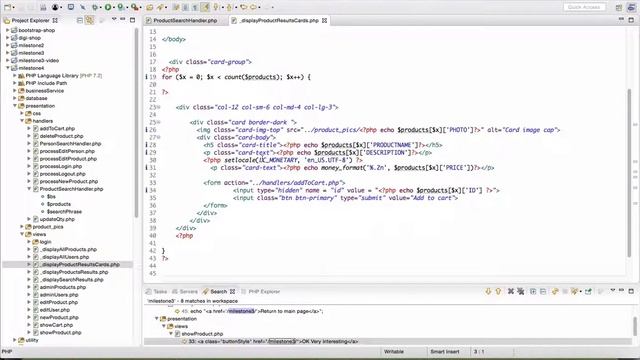Fold the code block at line 23

159,107
